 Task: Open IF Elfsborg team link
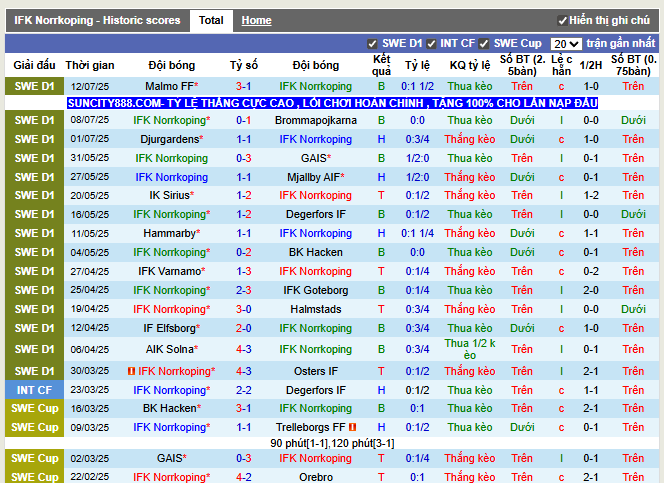pyautogui.click(x=169, y=328)
